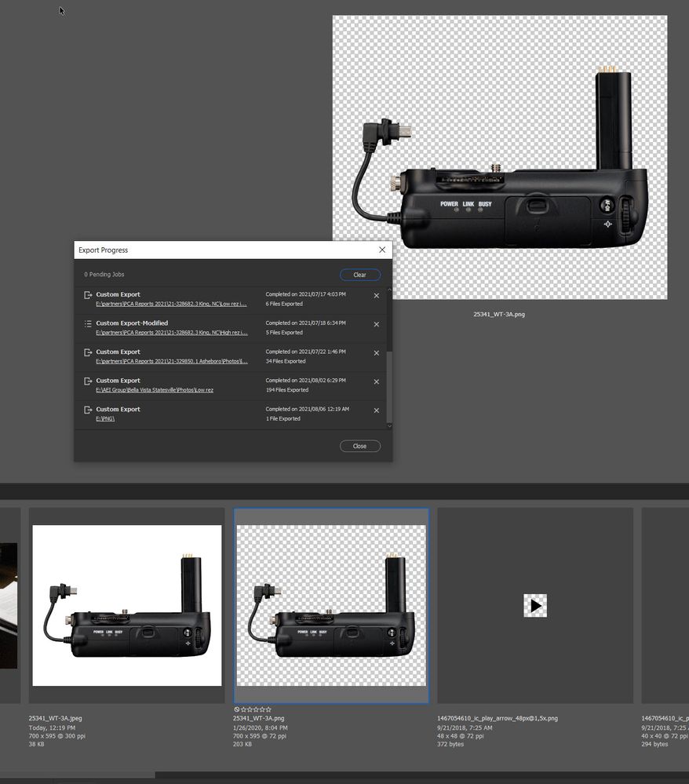
Task: Clear the completed export jobs
Action: point(360,275)
